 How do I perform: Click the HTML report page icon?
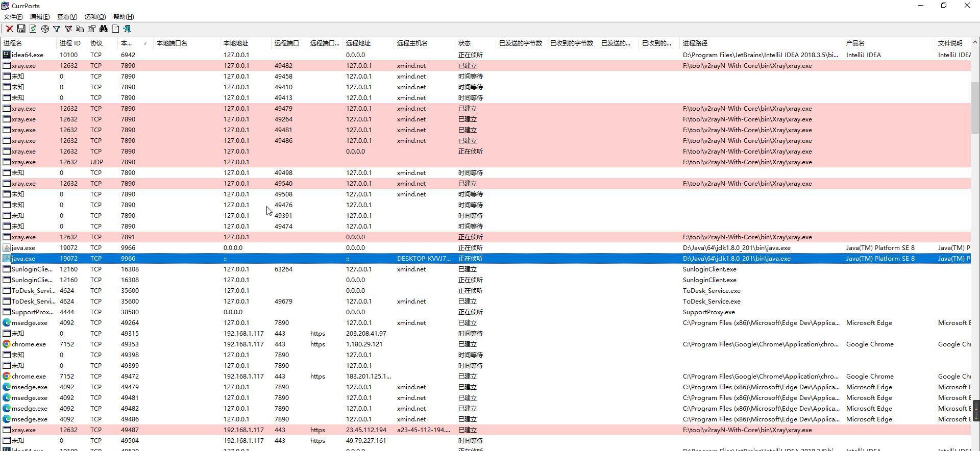click(115, 29)
